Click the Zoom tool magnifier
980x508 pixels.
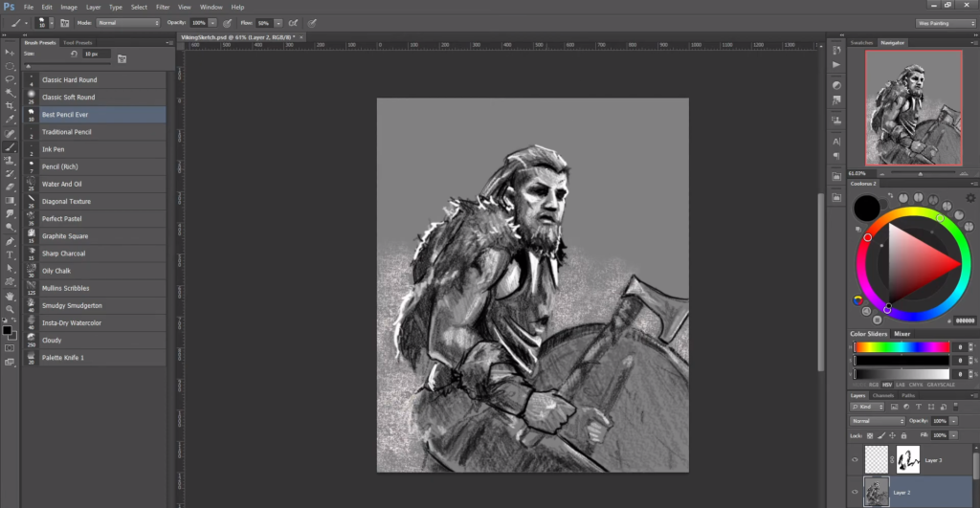pyautogui.click(x=10, y=310)
